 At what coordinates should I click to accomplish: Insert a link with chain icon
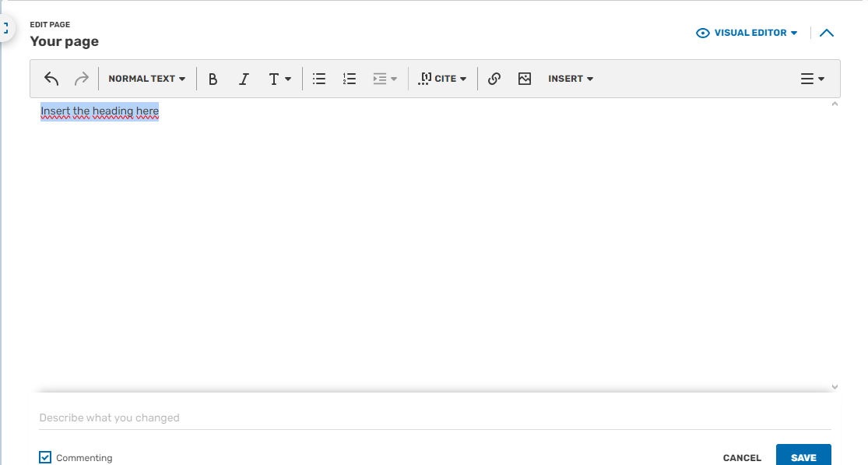[494, 79]
